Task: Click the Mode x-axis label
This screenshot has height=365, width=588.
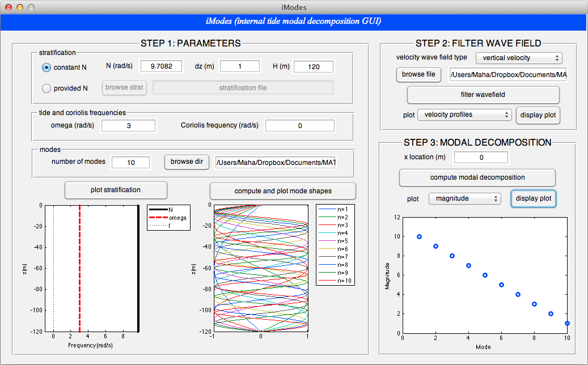Action: [x=483, y=347]
